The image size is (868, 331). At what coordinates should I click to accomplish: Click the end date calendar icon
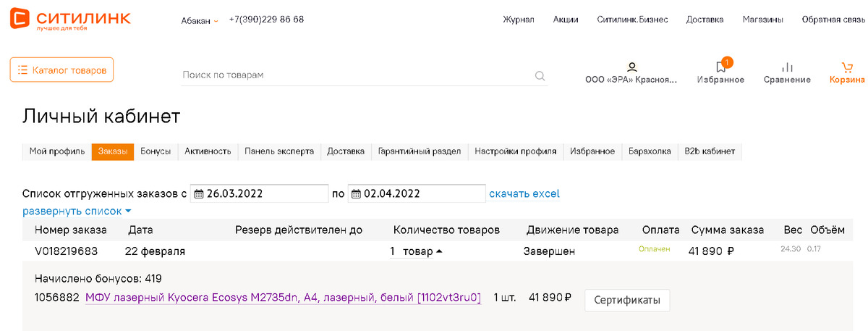(x=356, y=194)
